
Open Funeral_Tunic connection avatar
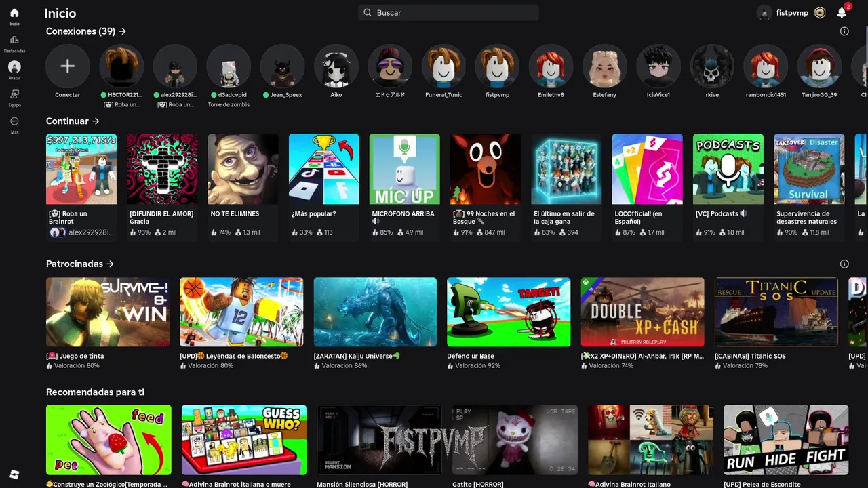click(x=443, y=66)
